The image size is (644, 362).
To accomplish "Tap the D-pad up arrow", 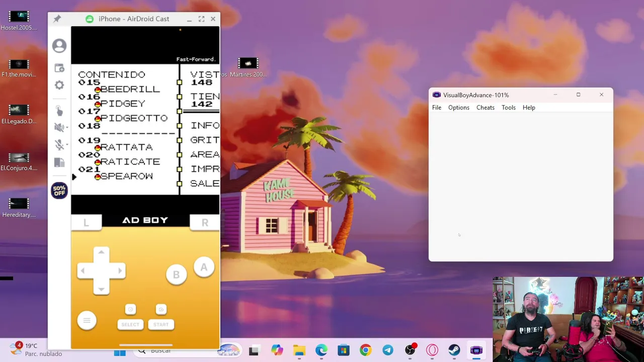I will coord(101,252).
